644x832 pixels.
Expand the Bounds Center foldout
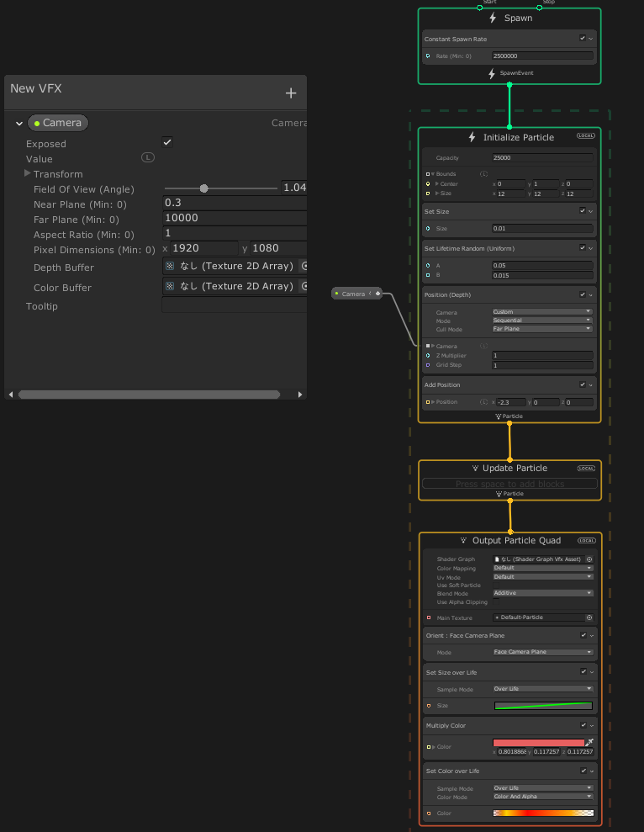coord(437,183)
